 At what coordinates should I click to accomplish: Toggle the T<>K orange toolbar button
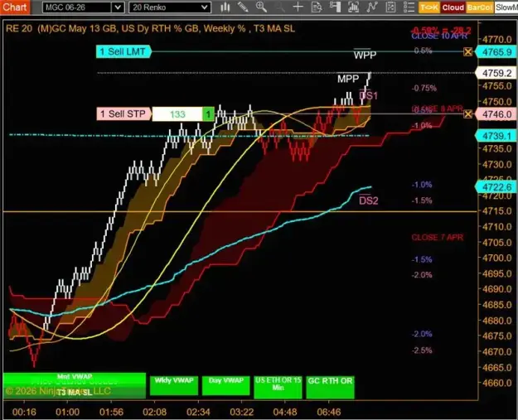429,7
